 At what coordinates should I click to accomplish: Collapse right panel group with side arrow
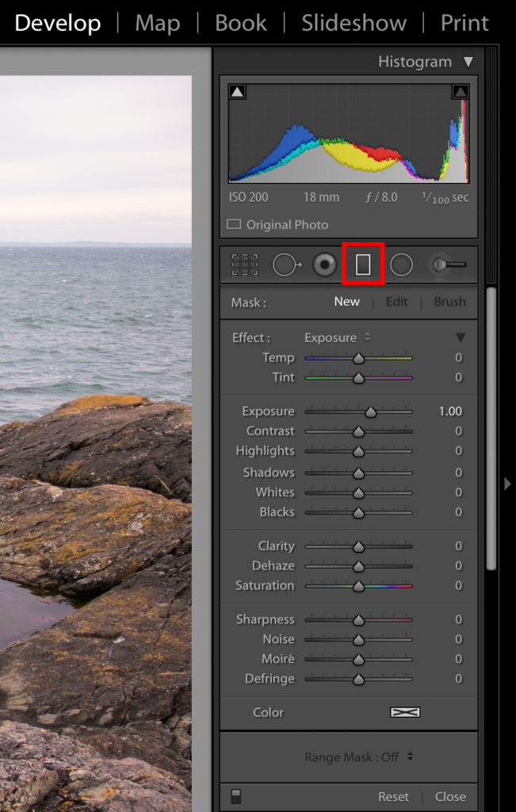point(508,484)
